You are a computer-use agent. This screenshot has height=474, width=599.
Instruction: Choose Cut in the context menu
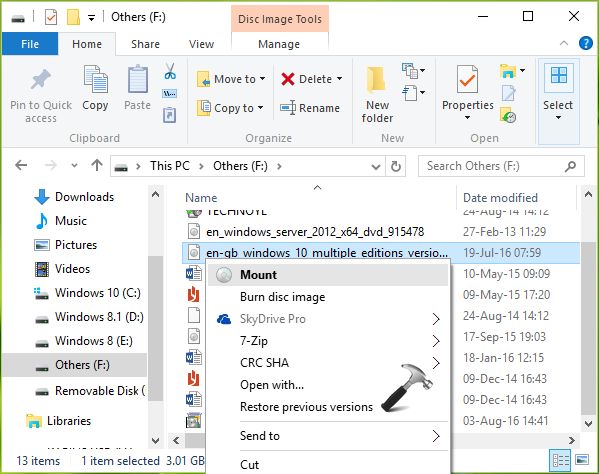(328, 464)
